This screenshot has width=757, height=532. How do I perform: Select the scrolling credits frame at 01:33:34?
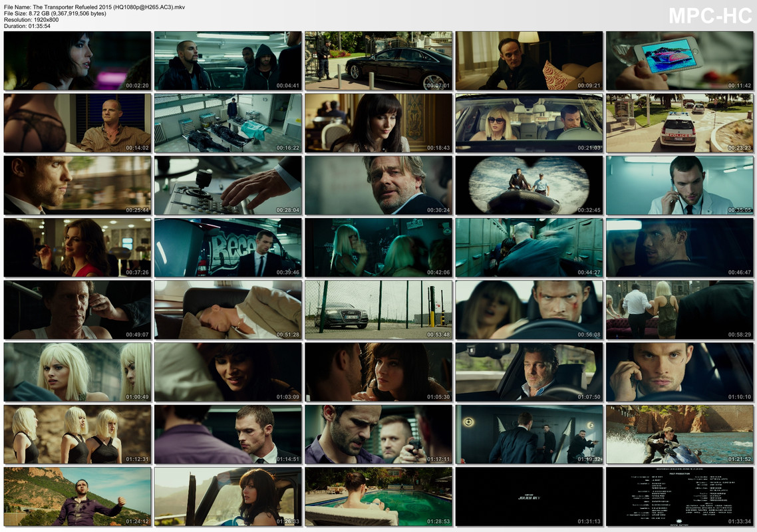pyautogui.click(x=680, y=497)
